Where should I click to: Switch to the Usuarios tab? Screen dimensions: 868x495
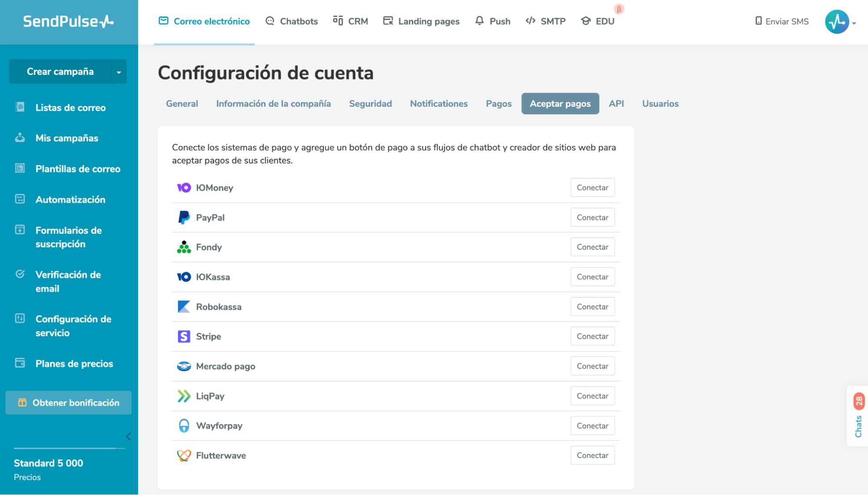tap(660, 104)
